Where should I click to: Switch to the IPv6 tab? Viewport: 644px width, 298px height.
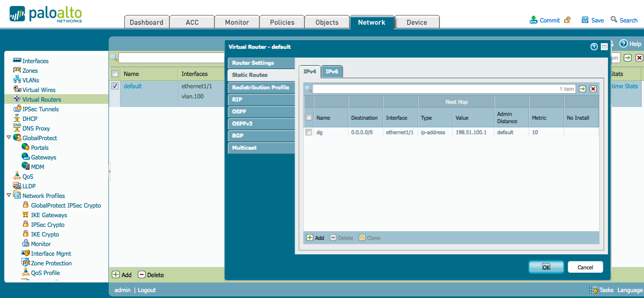point(332,72)
